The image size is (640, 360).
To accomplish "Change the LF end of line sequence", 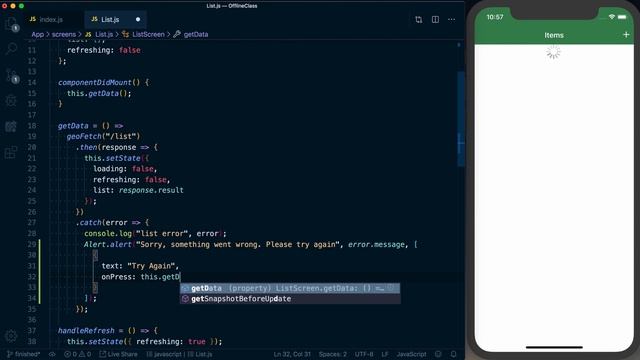I will pyautogui.click(x=384, y=354).
